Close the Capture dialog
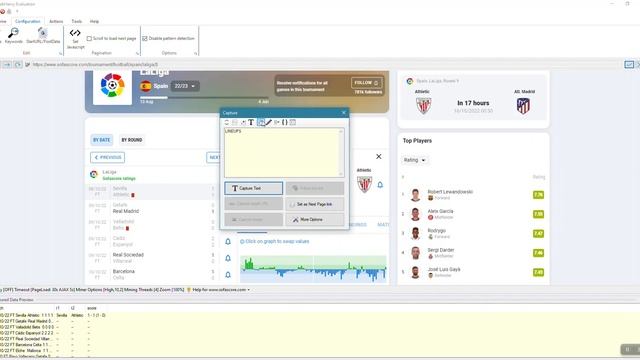This screenshot has height=360, width=640. (x=344, y=113)
